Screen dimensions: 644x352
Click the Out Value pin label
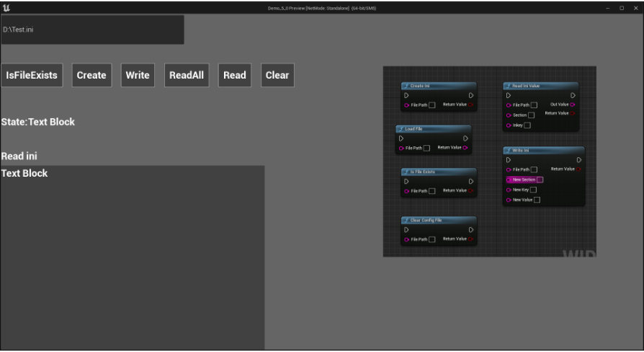coord(560,105)
